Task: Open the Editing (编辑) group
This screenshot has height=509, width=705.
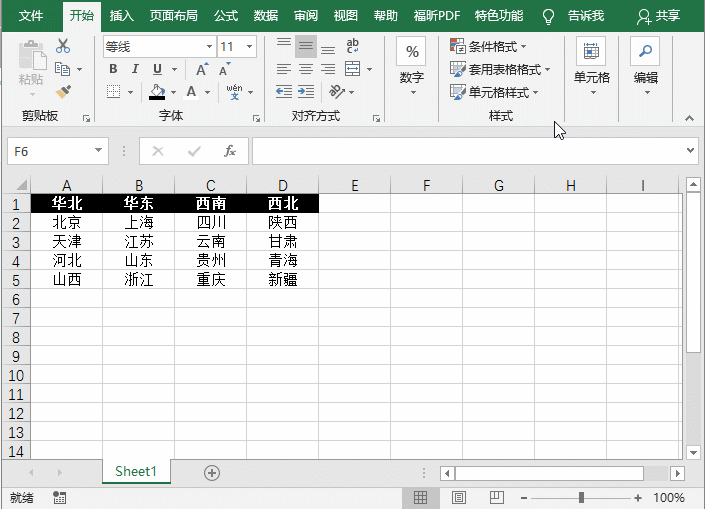Action: [646, 67]
